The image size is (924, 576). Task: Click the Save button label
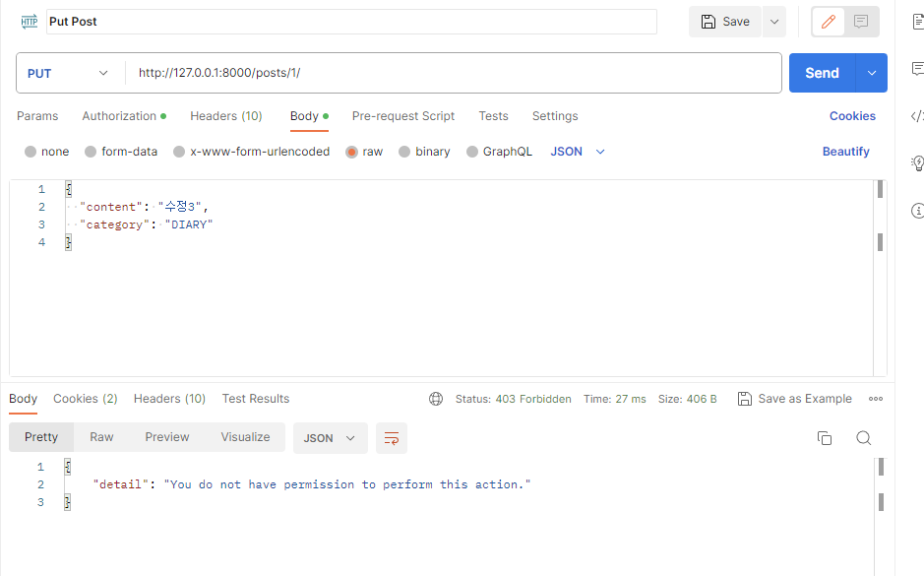pyautogui.click(x=736, y=22)
